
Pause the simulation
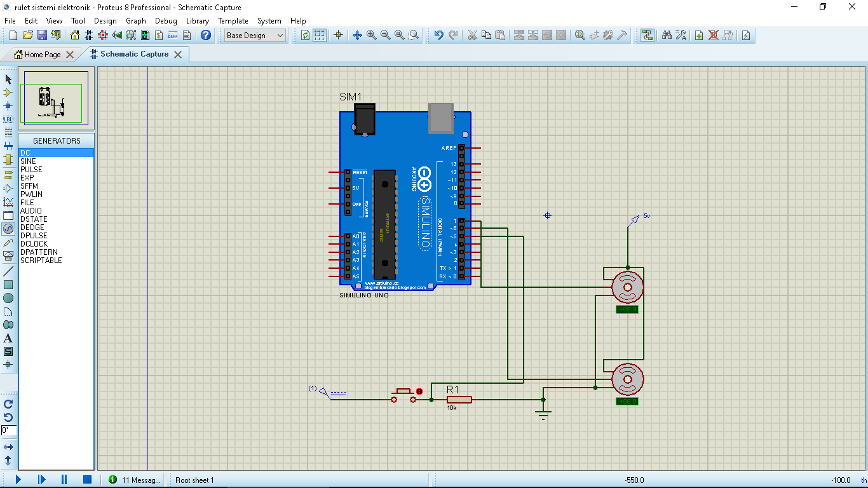pos(64,480)
